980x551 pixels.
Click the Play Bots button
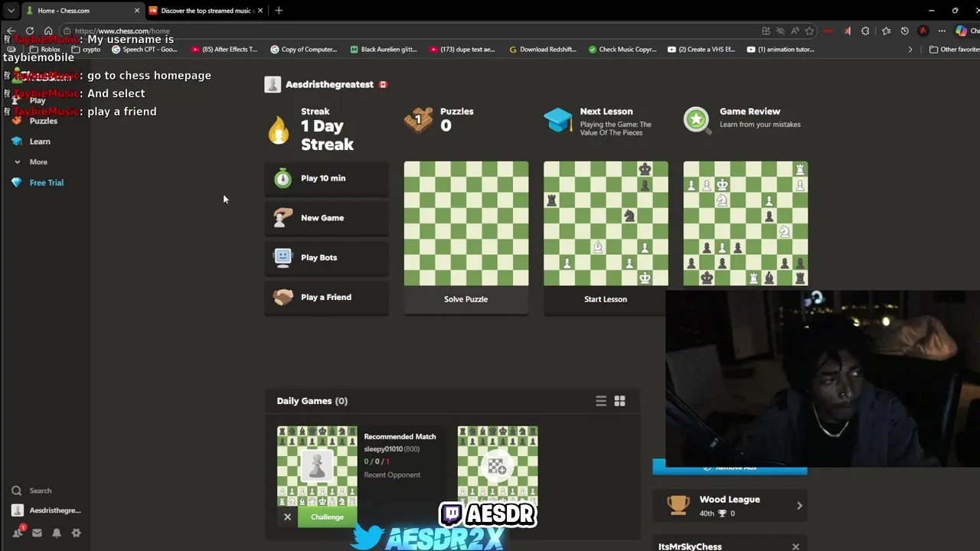(x=327, y=258)
